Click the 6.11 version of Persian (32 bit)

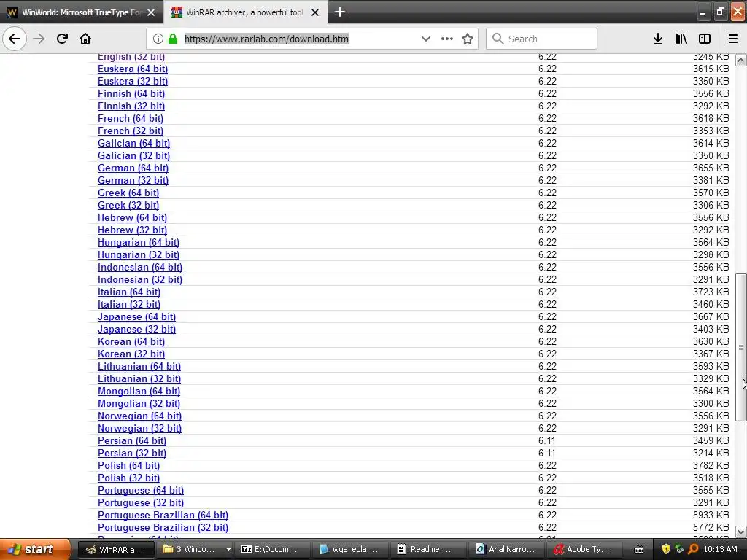(546, 452)
